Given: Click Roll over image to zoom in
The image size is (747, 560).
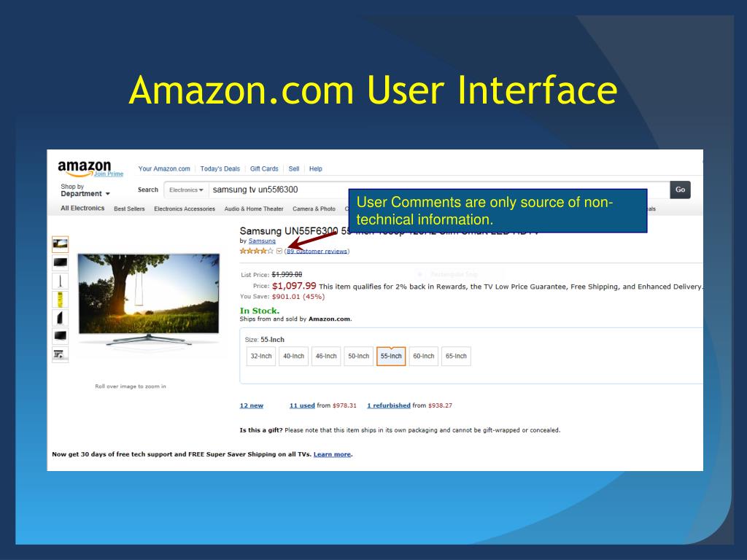Looking at the screenshot, I should click(131, 386).
